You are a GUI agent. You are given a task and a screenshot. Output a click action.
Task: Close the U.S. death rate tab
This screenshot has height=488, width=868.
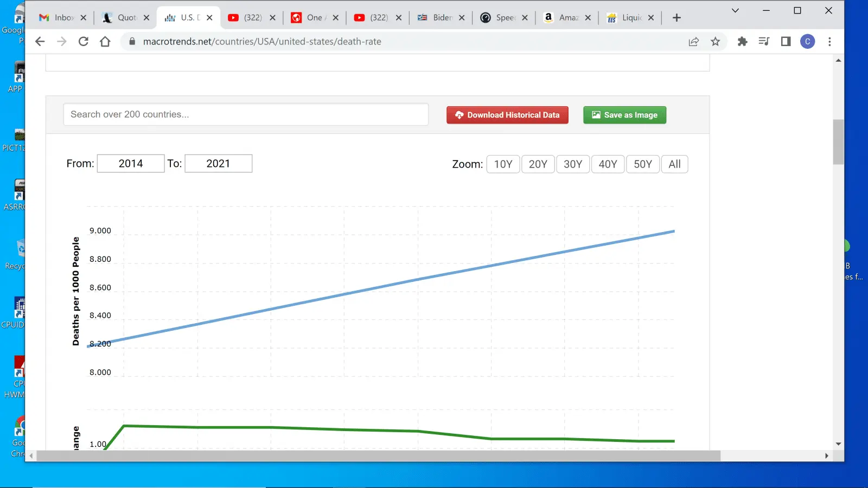coord(209,18)
